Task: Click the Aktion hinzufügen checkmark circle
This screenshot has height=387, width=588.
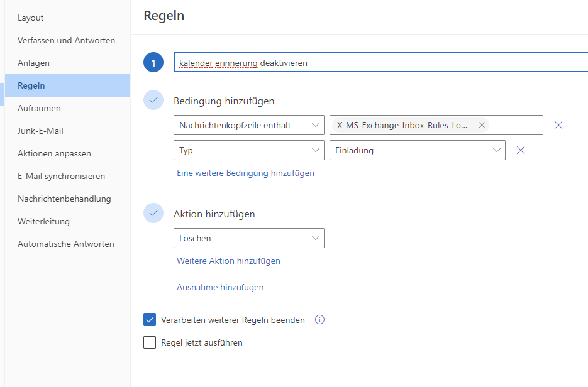Action: pos(153,214)
